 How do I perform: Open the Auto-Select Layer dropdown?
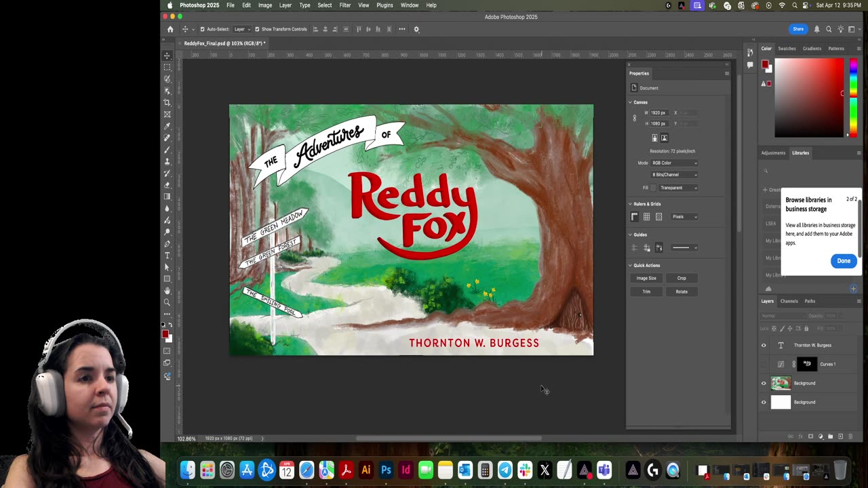[x=242, y=29]
